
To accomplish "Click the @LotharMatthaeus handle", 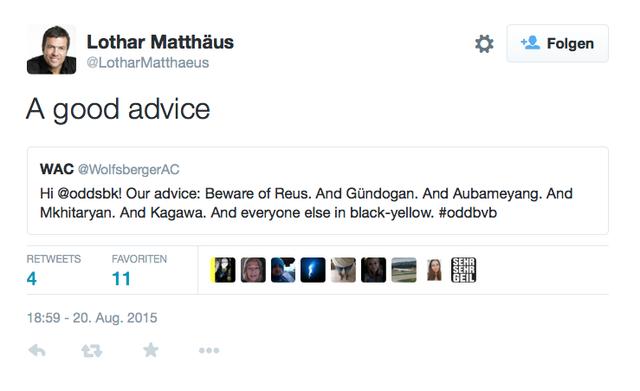I will [x=147, y=62].
